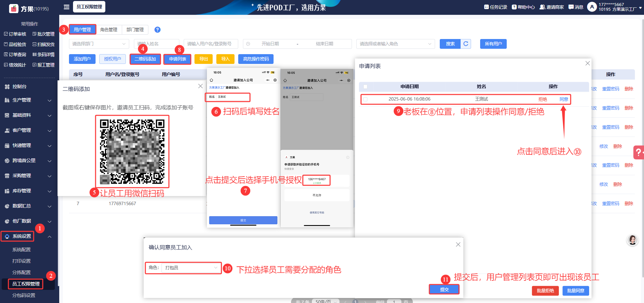Open the 品检验货 quick action

point(15,44)
